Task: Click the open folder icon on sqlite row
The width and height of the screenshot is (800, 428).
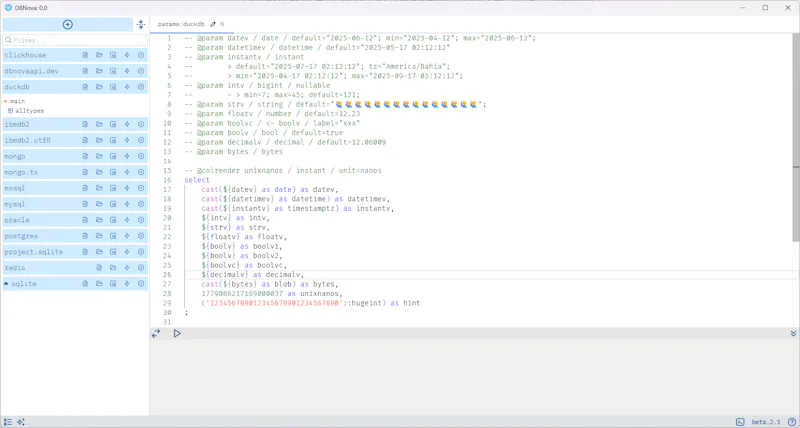Action: pyautogui.click(x=99, y=283)
